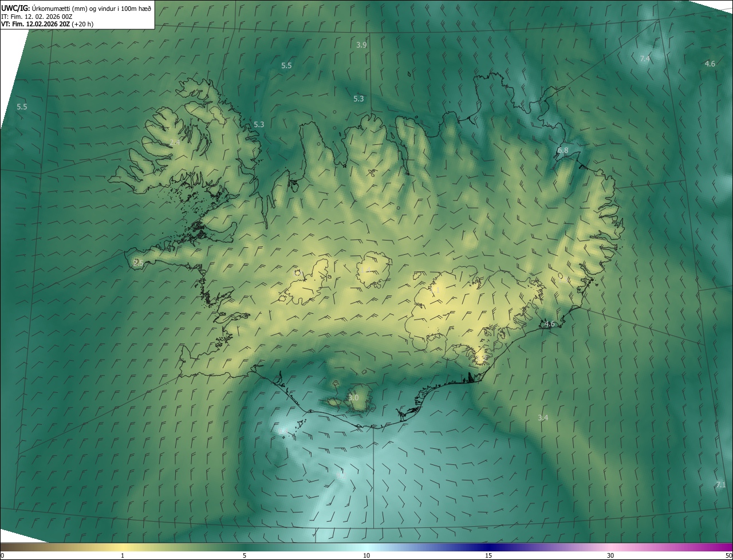Click the 5 tick on the colour scale
This screenshot has width=733, height=560.
point(245,555)
